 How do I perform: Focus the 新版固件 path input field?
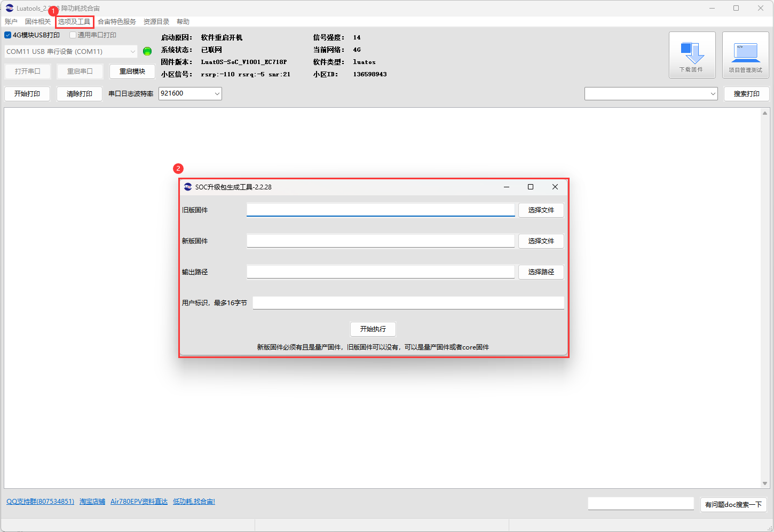click(x=381, y=241)
